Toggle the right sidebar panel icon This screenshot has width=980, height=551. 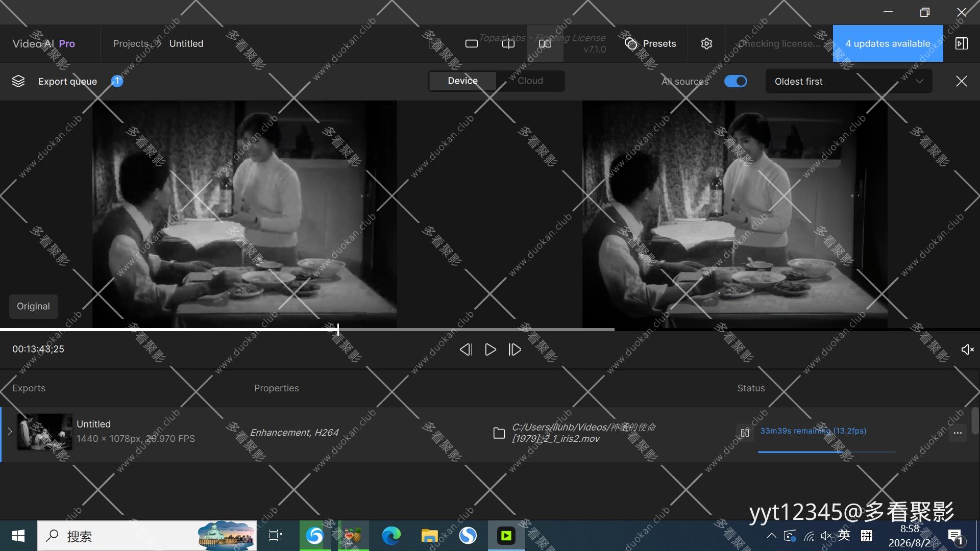[962, 44]
